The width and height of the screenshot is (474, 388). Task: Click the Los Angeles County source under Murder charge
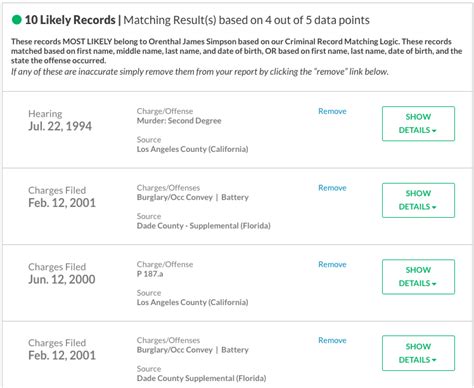(192, 149)
